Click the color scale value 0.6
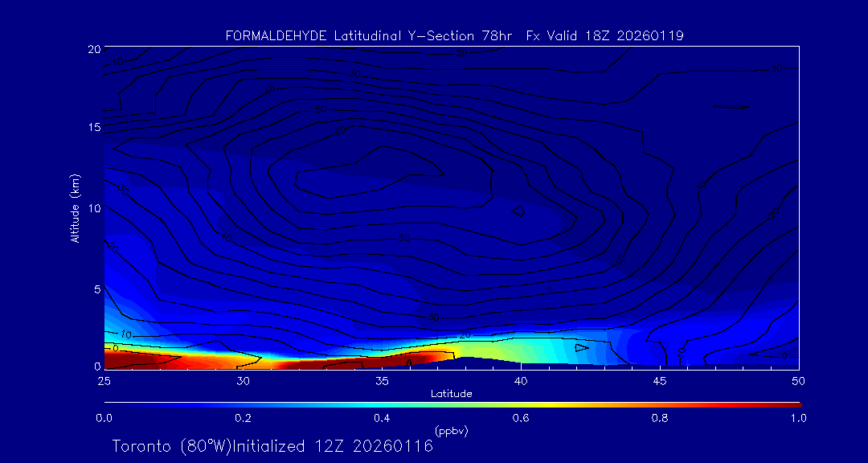Image resolution: width=868 pixels, height=463 pixels. coord(521,418)
